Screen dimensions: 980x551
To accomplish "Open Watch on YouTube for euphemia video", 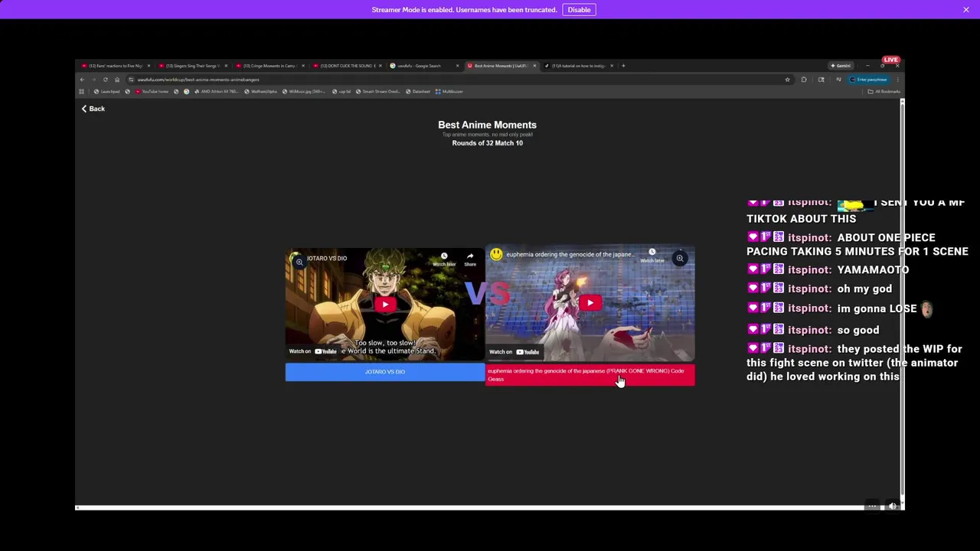I will (x=514, y=352).
